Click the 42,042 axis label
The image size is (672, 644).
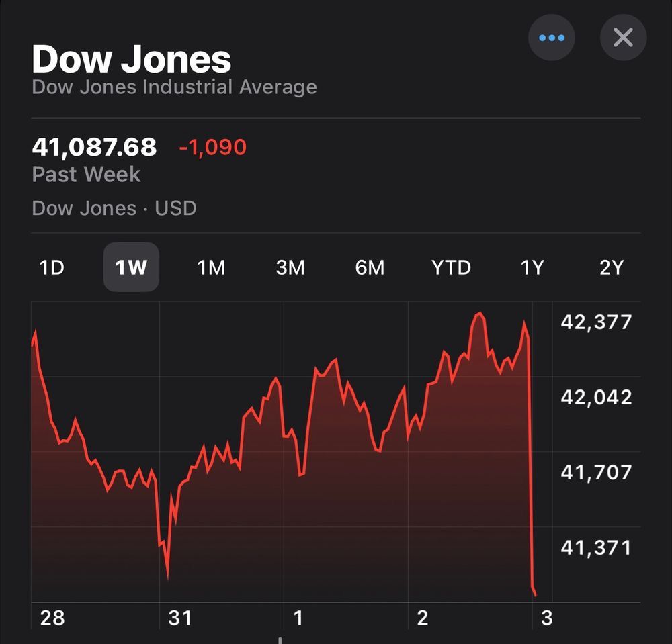coord(597,398)
